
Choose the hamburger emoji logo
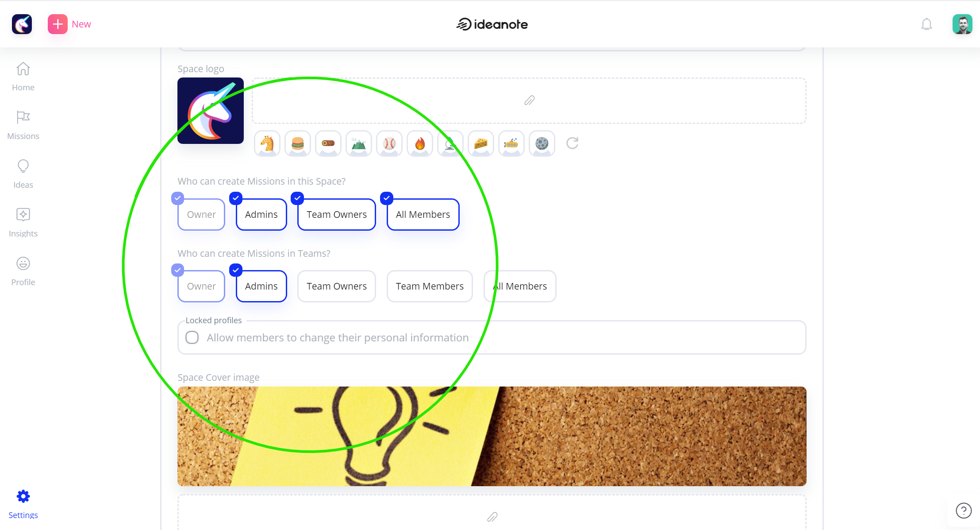click(x=298, y=143)
